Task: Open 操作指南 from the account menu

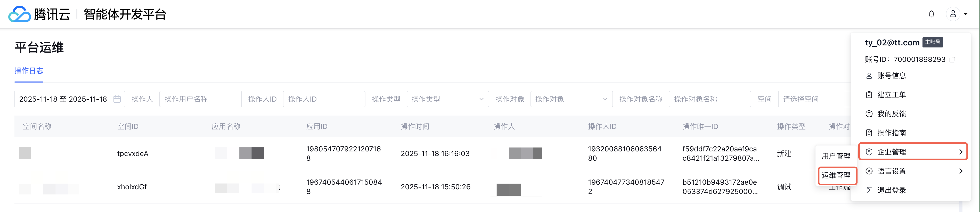Action: click(x=891, y=133)
